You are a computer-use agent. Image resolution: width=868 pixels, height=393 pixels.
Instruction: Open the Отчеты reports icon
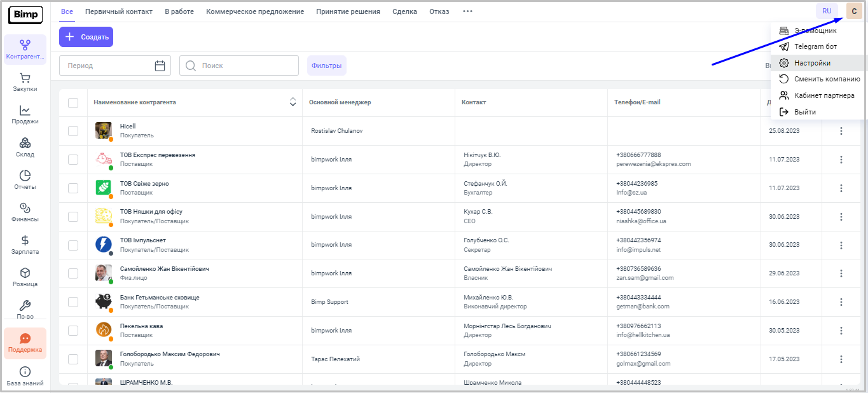coord(25,180)
